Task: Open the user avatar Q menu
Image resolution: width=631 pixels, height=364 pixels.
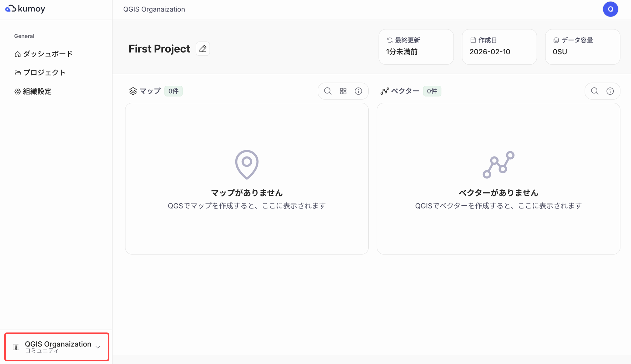Action: (x=610, y=9)
